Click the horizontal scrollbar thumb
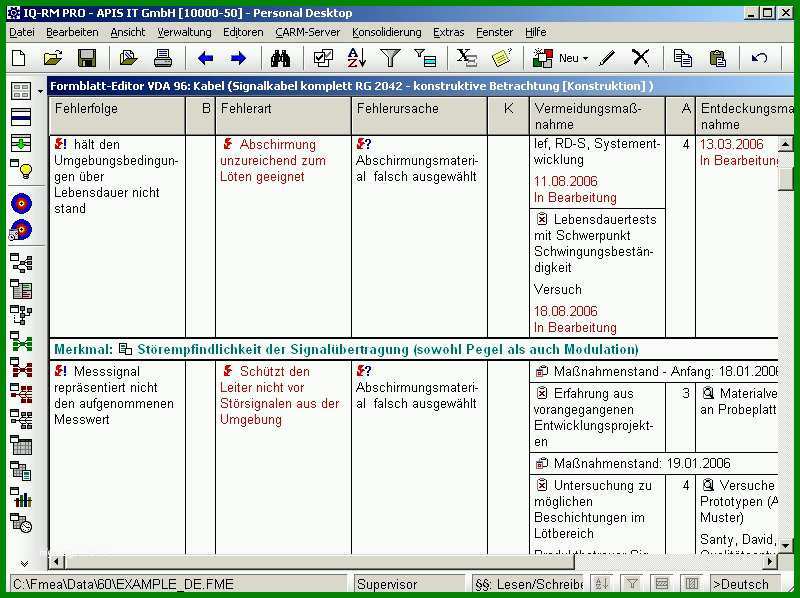This screenshot has height=598, width=800. (x=320, y=562)
